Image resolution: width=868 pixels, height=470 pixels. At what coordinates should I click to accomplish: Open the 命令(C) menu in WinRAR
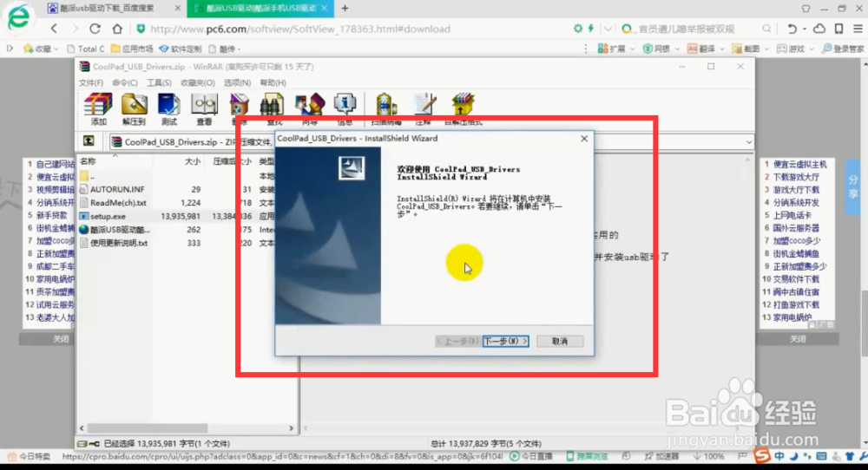pos(125,82)
